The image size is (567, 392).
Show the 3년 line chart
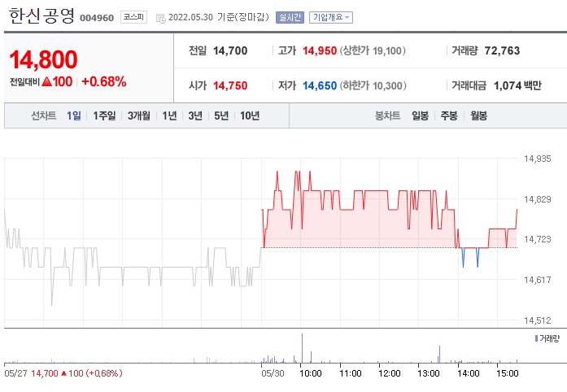[195, 115]
